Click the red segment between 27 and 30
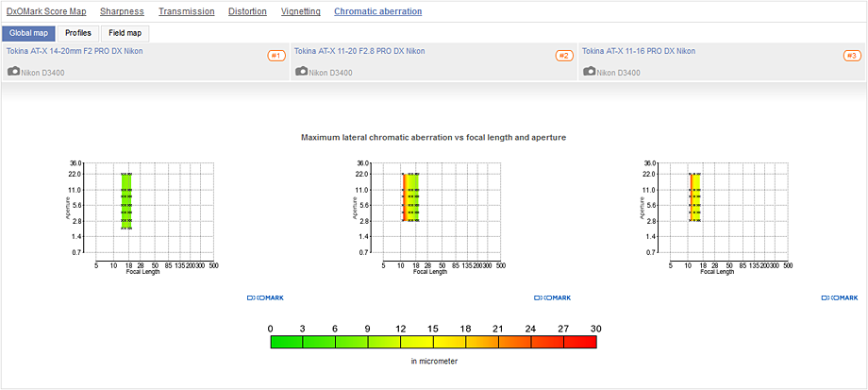The width and height of the screenshot is (868, 390). tap(580, 343)
